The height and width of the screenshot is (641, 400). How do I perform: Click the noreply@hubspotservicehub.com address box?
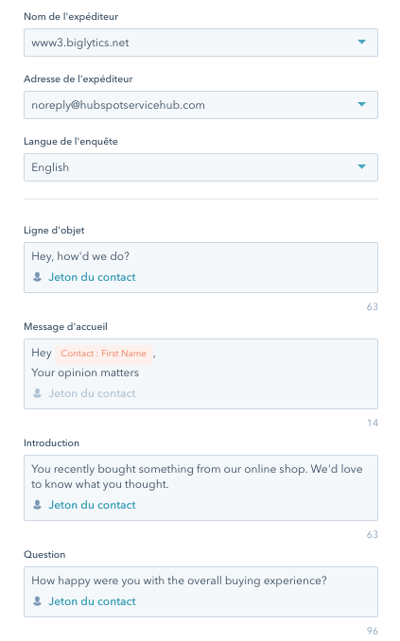201,105
